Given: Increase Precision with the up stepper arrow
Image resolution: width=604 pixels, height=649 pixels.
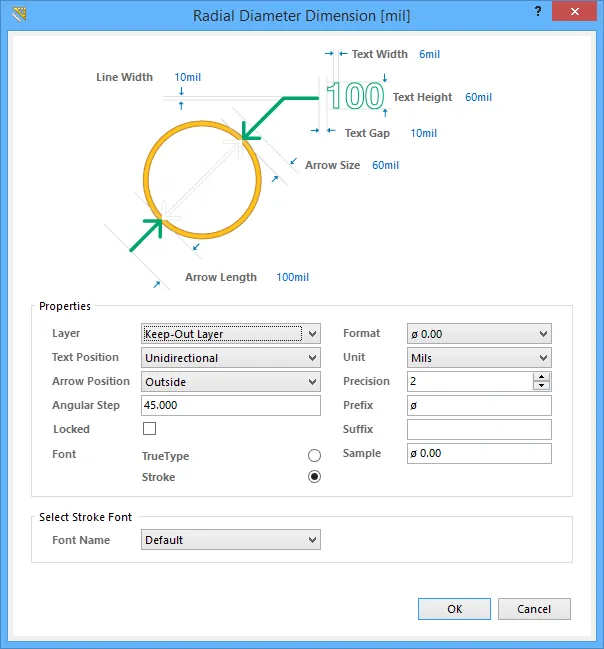Looking at the screenshot, I should pyautogui.click(x=541, y=377).
